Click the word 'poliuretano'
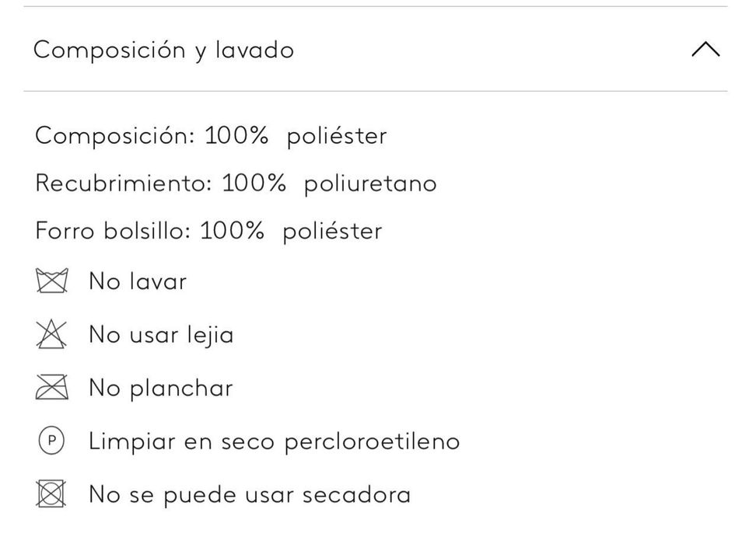The image size is (756, 544). (369, 184)
